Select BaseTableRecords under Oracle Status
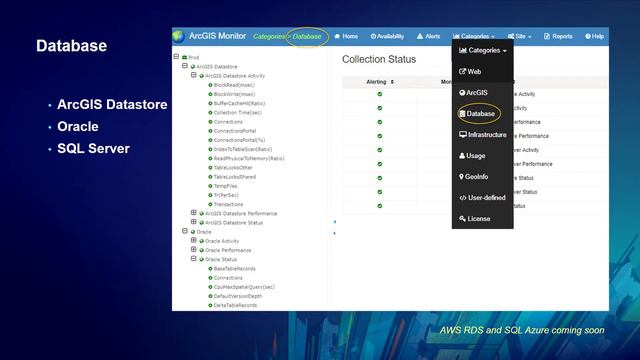This screenshot has height=360, width=640. coord(234,269)
